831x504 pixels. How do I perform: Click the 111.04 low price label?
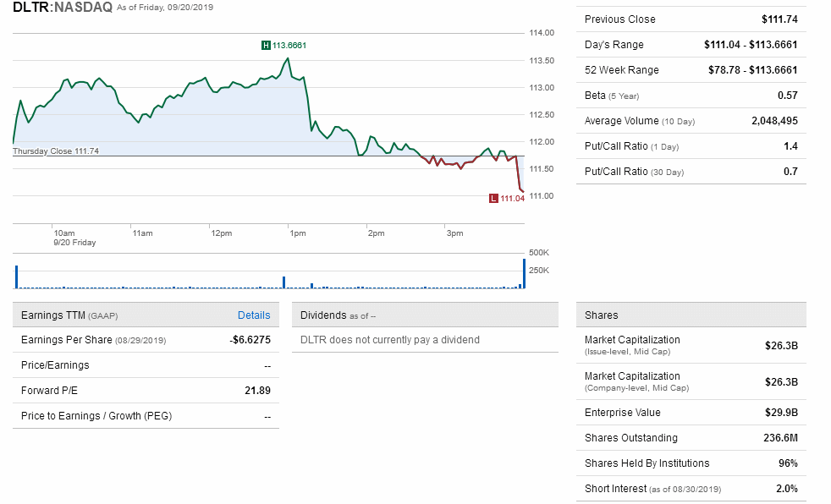click(513, 199)
